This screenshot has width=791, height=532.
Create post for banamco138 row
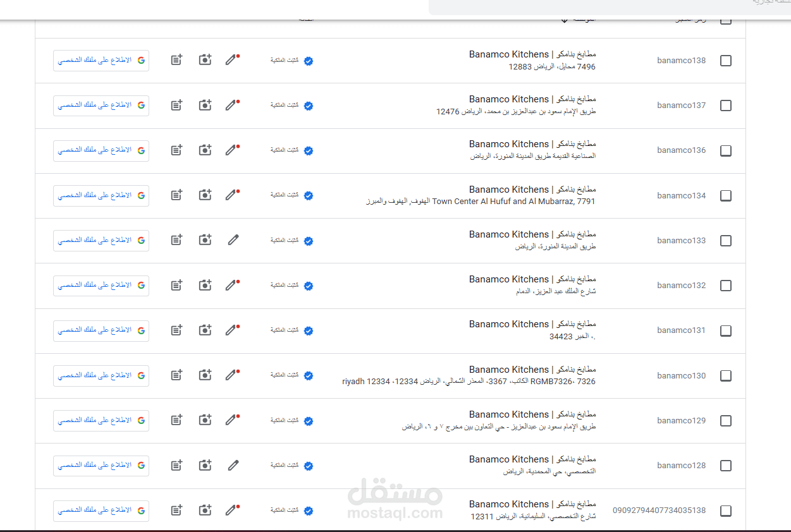pos(176,60)
